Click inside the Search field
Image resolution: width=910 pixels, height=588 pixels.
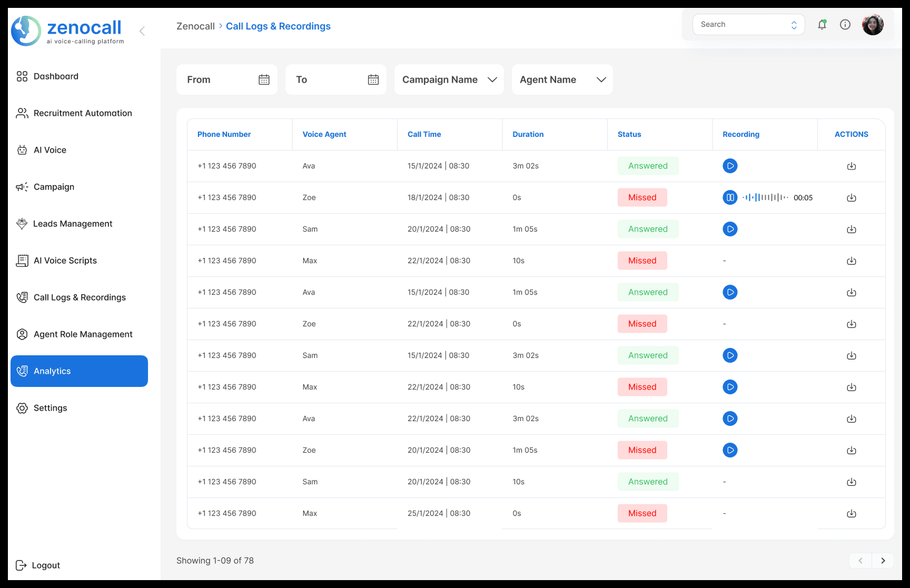pyautogui.click(x=743, y=24)
